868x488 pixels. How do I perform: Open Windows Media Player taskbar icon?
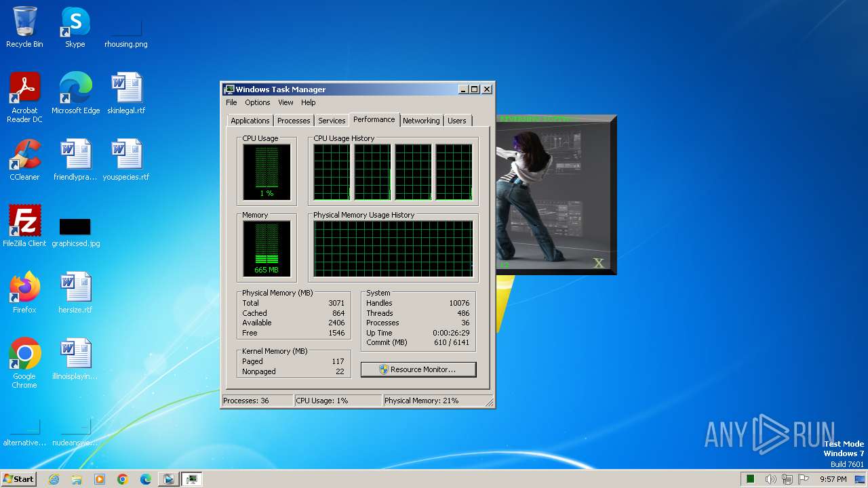pos(100,479)
